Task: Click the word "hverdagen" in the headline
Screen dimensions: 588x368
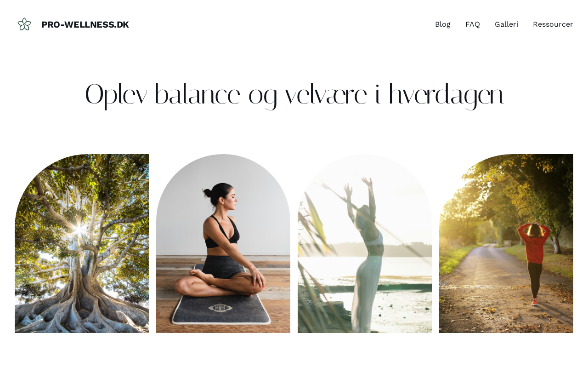Action: coord(446,95)
